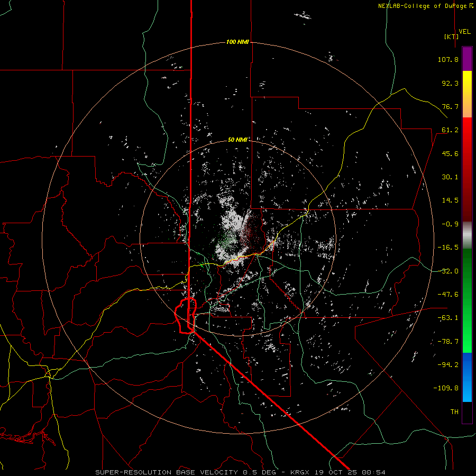Image resolution: width=476 pixels, height=476 pixels.
Task: Click the 61.2 legend value
Action: point(450,130)
